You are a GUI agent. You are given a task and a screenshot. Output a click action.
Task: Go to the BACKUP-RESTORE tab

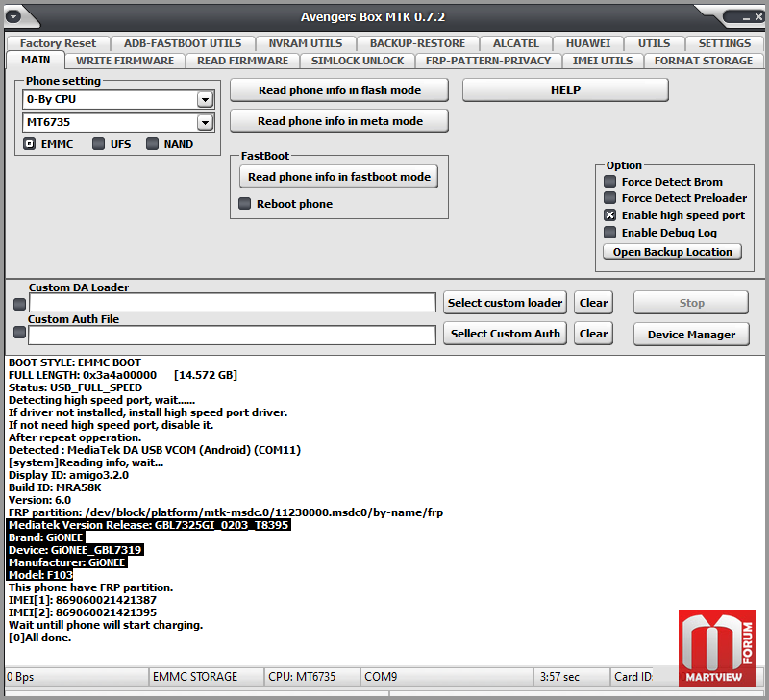(417, 43)
